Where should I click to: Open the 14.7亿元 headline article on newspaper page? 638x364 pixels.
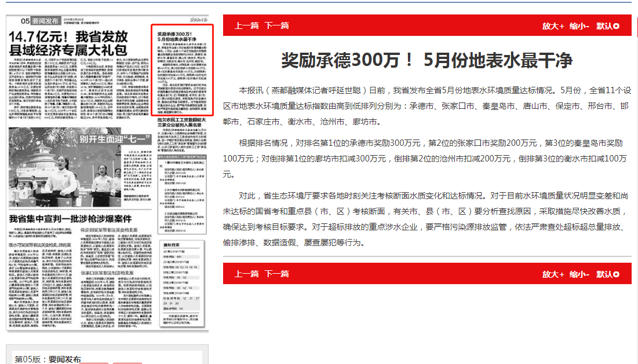click(x=70, y=43)
